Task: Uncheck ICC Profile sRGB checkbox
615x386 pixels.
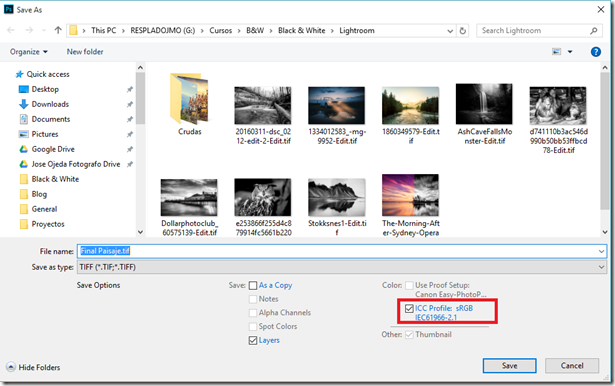Action: click(409, 308)
